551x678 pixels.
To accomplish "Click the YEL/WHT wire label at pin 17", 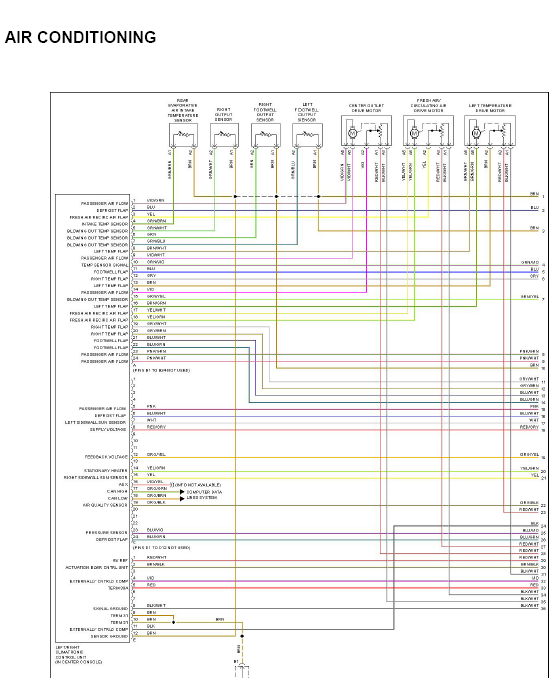I will pos(156,310).
